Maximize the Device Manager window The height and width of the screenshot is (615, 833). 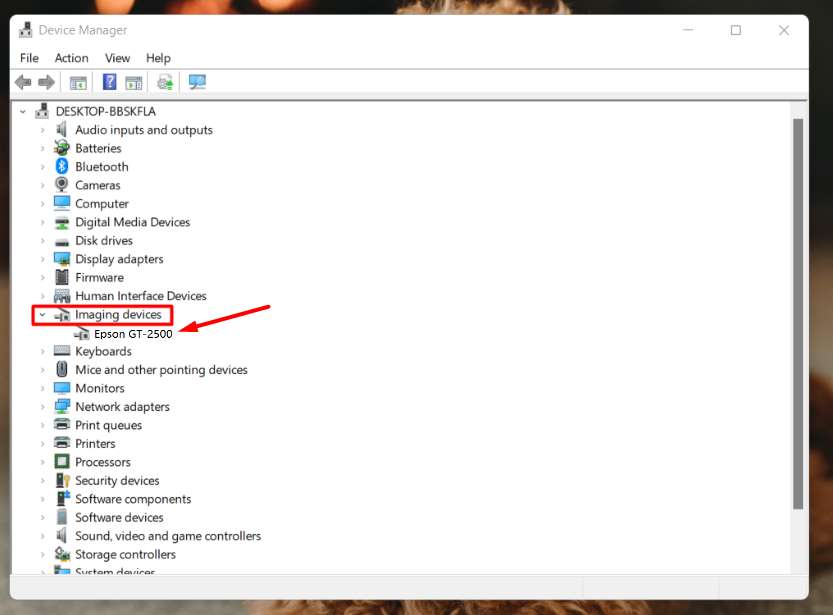(736, 30)
